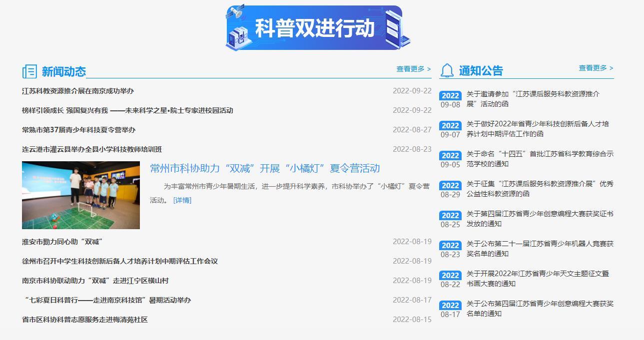Click date 2022-08-15 beside 梅清苑社区 news

[412, 319]
